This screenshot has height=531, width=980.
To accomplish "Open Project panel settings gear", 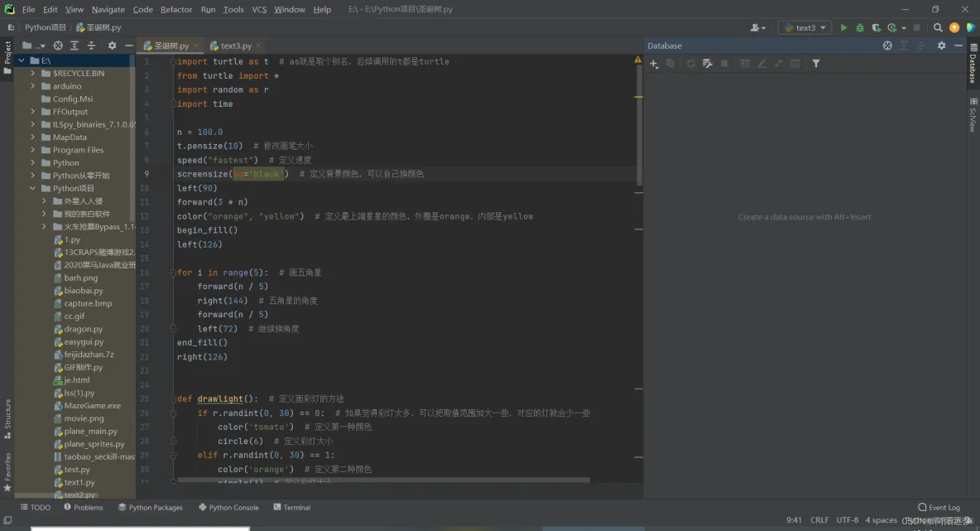I will [x=112, y=46].
